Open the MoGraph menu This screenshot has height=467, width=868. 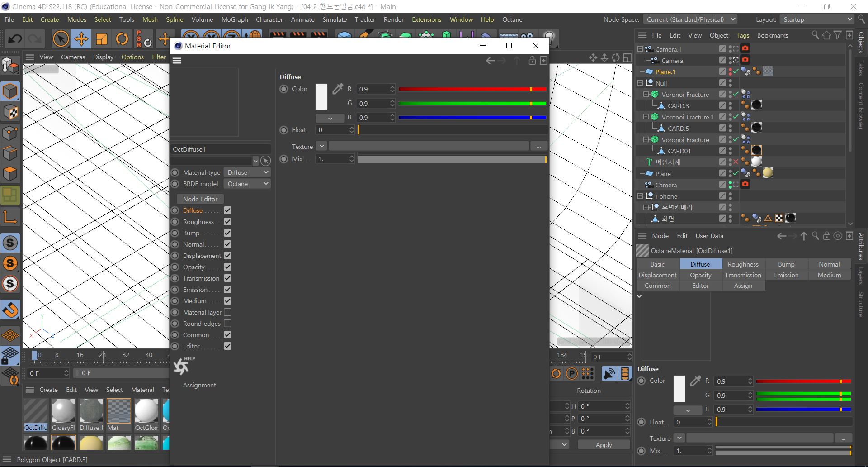[x=234, y=19]
